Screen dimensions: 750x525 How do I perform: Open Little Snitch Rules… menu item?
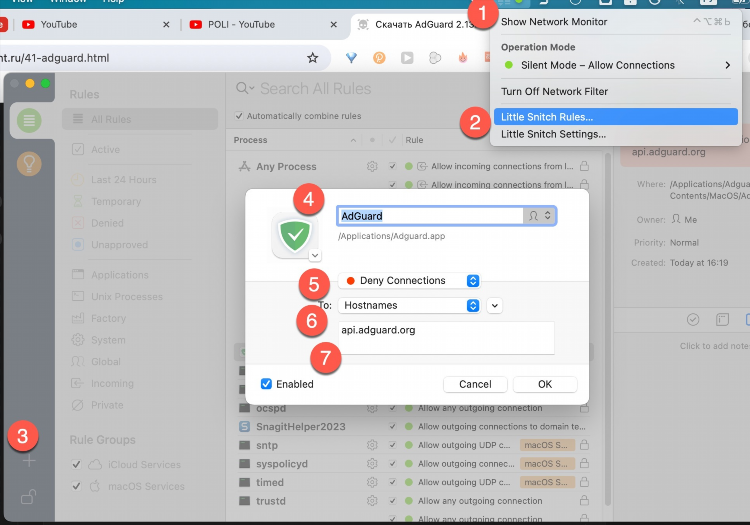click(616, 117)
